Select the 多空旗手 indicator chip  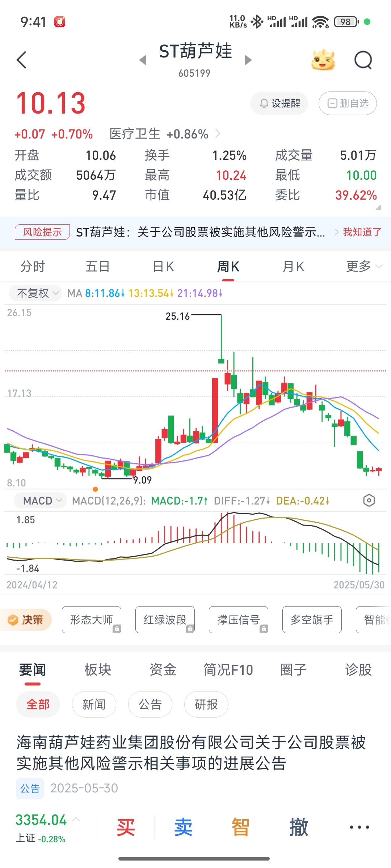coord(312,620)
